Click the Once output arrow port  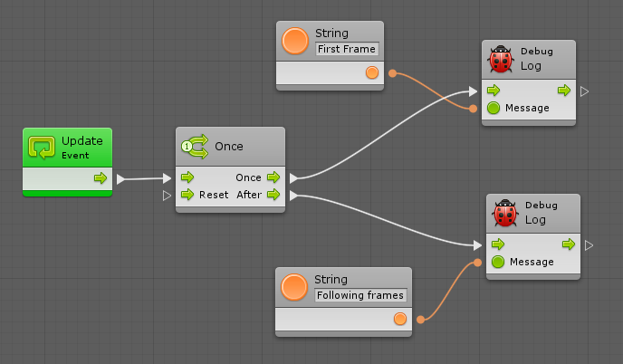point(273,177)
